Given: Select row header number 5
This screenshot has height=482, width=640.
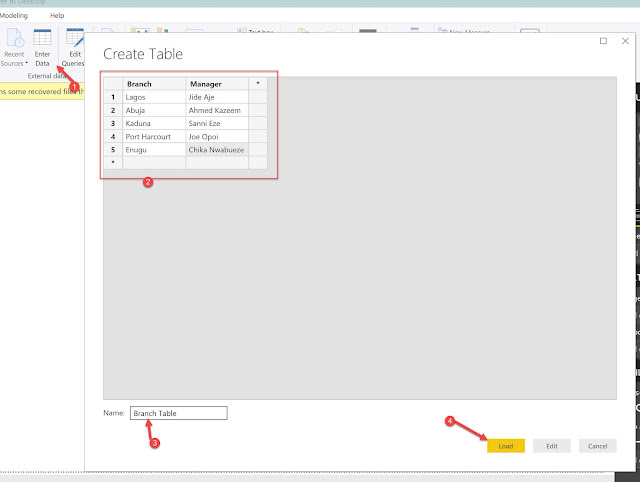Looking at the screenshot, I should 113,149.
